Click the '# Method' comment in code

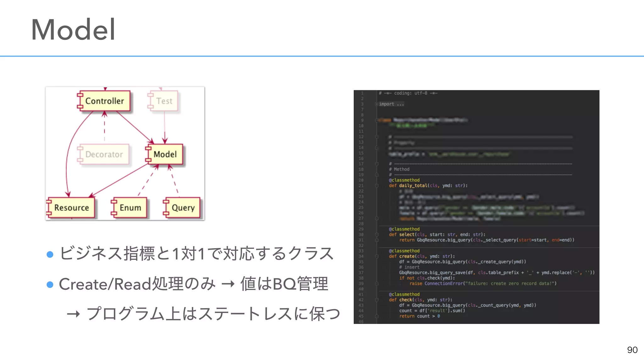pyautogui.click(x=399, y=169)
